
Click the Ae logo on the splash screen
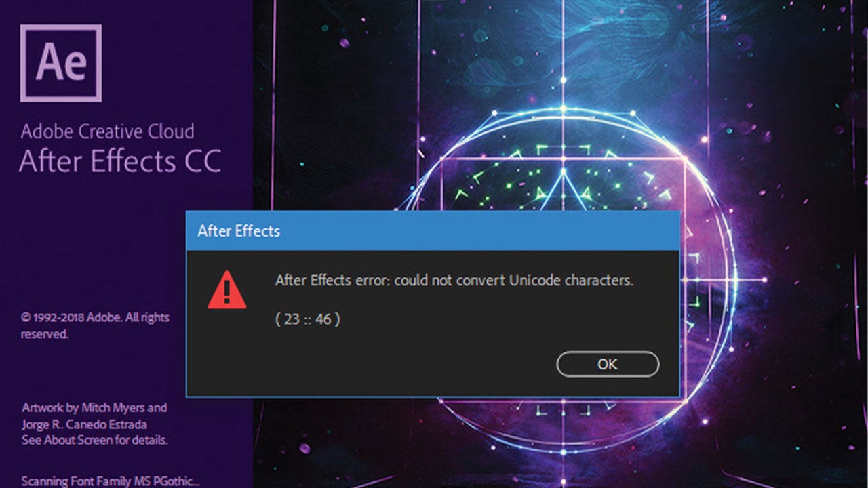(x=60, y=63)
